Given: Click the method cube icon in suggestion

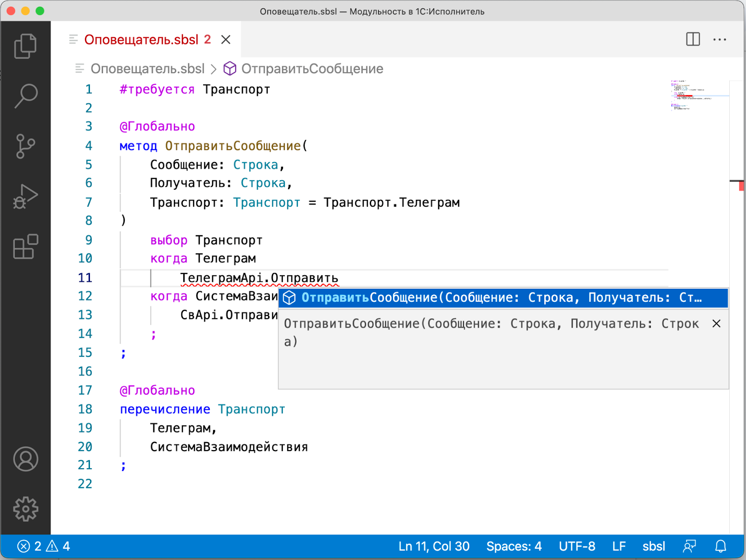Looking at the screenshot, I should point(289,298).
